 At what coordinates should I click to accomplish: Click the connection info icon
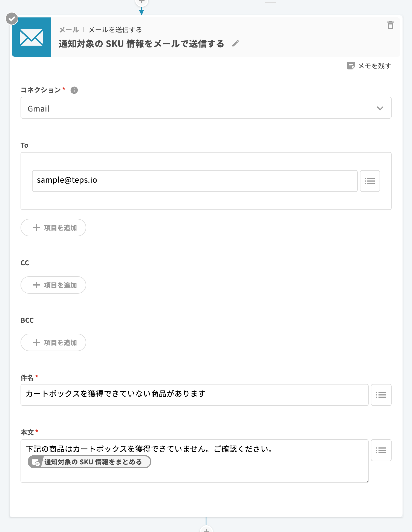[74, 90]
